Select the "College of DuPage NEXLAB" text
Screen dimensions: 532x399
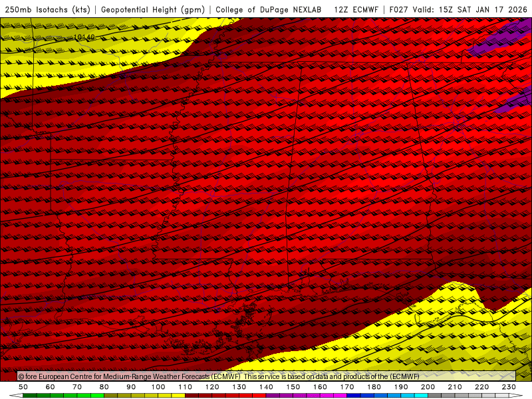coord(269,9)
